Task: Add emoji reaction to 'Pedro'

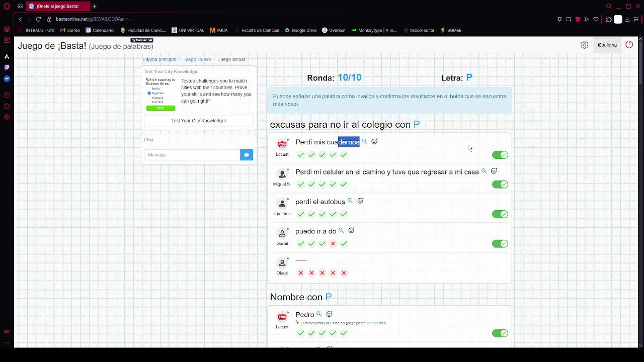Action: 329,314
